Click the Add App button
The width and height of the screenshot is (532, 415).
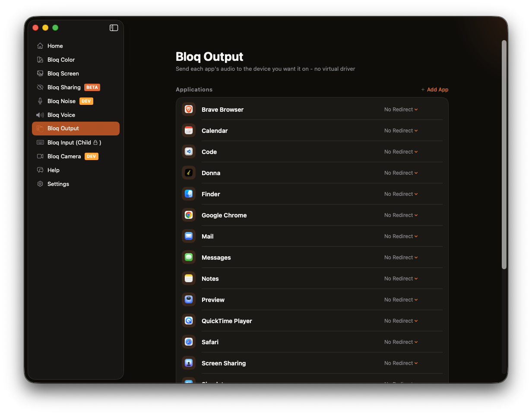(x=435, y=90)
